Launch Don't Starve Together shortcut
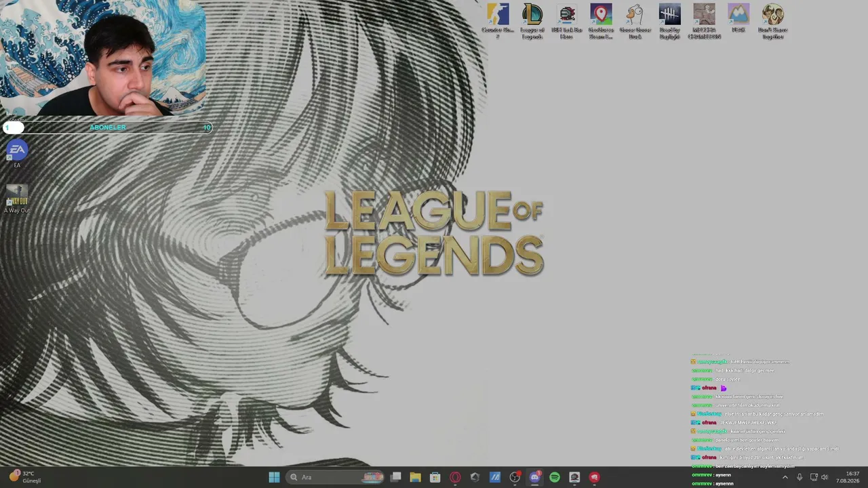 point(772,21)
